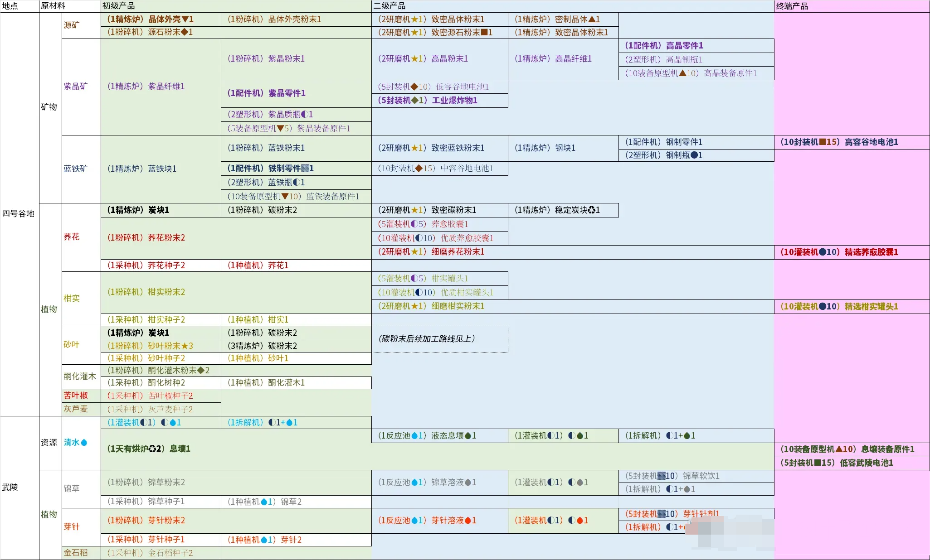Click cell 优质荞愈胶囊1
930x560 pixels.
pyautogui.click(x=440, y=238)
